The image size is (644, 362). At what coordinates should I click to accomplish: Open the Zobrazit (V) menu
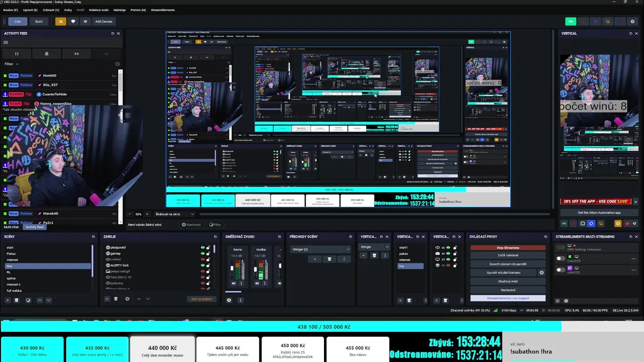[51, 10]
